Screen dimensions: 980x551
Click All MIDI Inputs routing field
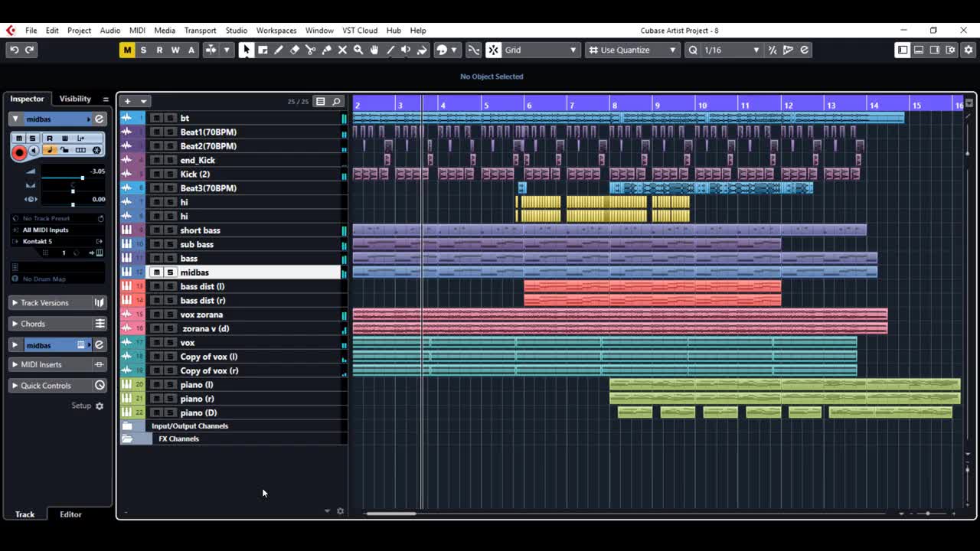[x=58, y=230]
